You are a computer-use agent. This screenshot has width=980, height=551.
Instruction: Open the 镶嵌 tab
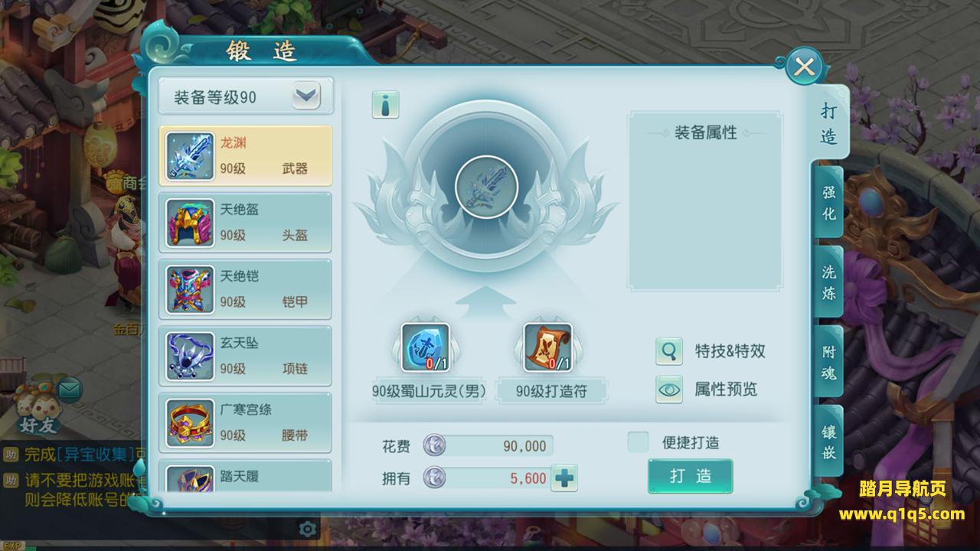(828, 442)
